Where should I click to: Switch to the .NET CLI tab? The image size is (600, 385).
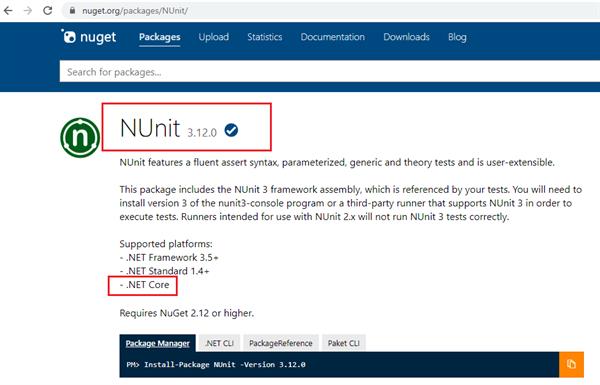pos(219,343)
